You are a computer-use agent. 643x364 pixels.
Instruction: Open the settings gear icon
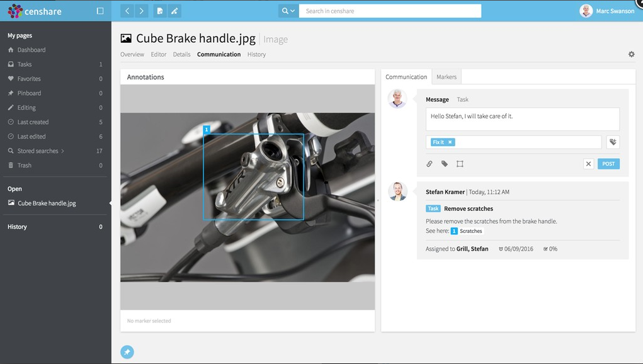click(631, 55)
